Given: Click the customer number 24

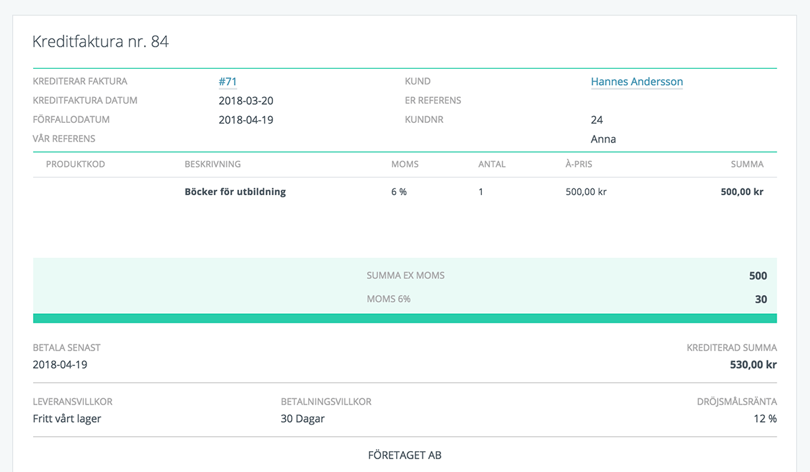Looking at the screenshot, I should (597, 120).
